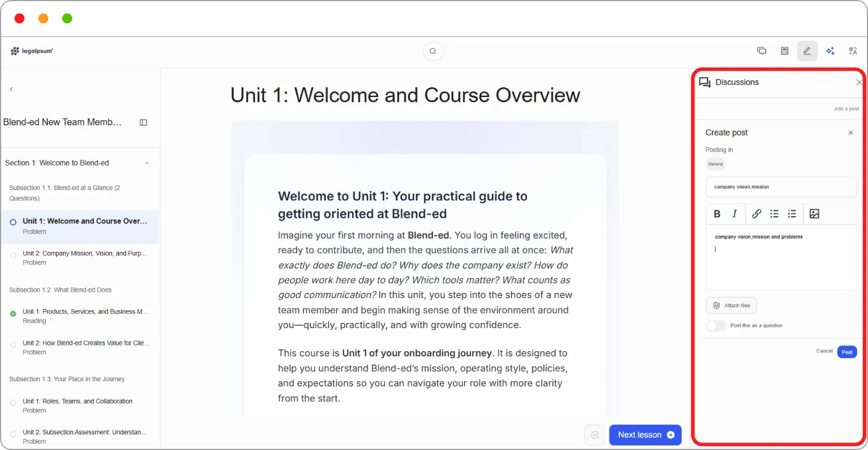Viewport: 868px width, 450px height.
Task: Insert an image into the post
Action: point(814,214)
